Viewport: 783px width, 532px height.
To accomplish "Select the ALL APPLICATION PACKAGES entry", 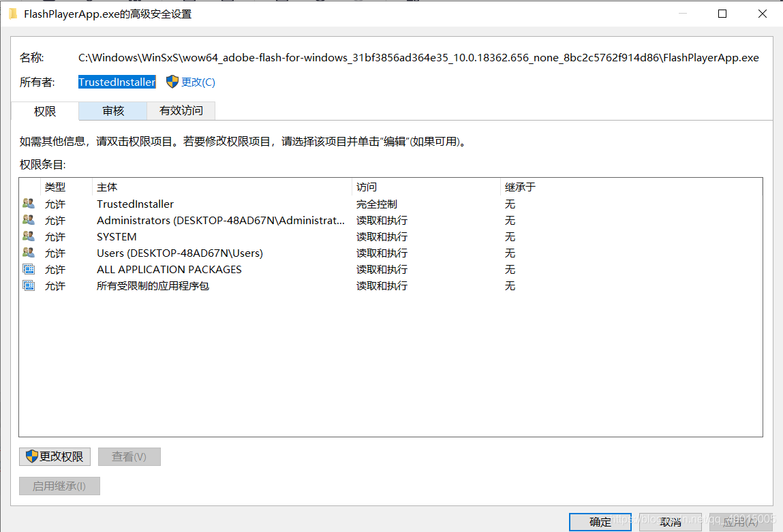I will coord(390,270).
